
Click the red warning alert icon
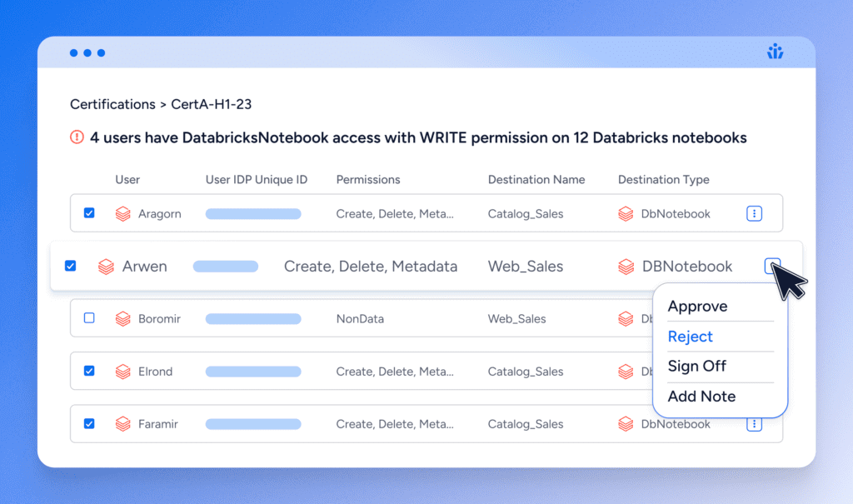(77, 137)
